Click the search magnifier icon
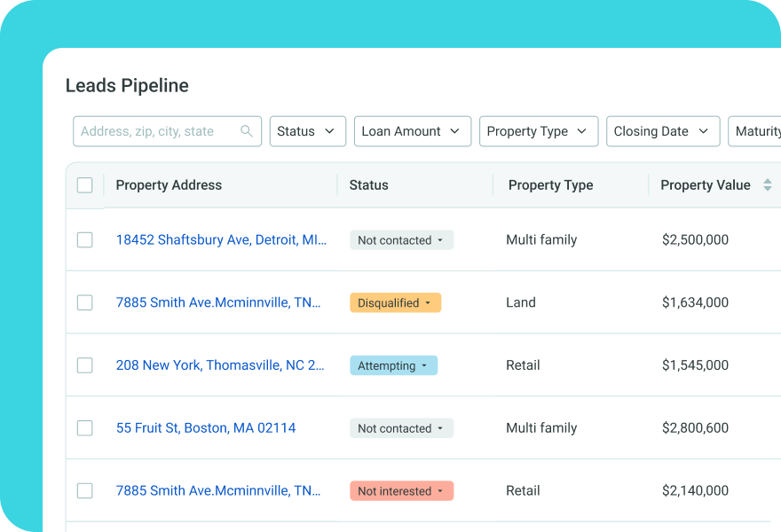The image size is (781, 532). point(247,131)
